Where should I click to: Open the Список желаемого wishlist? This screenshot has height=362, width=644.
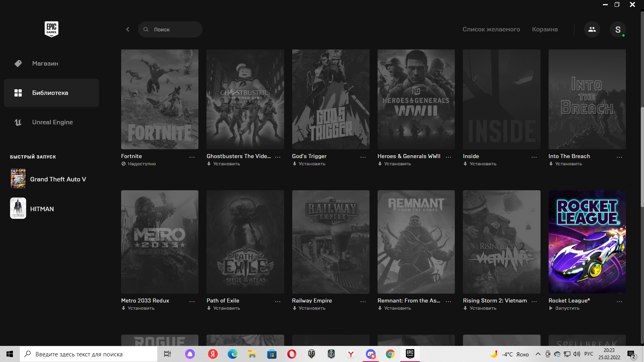pyautogui.click(x=491, y=29)
